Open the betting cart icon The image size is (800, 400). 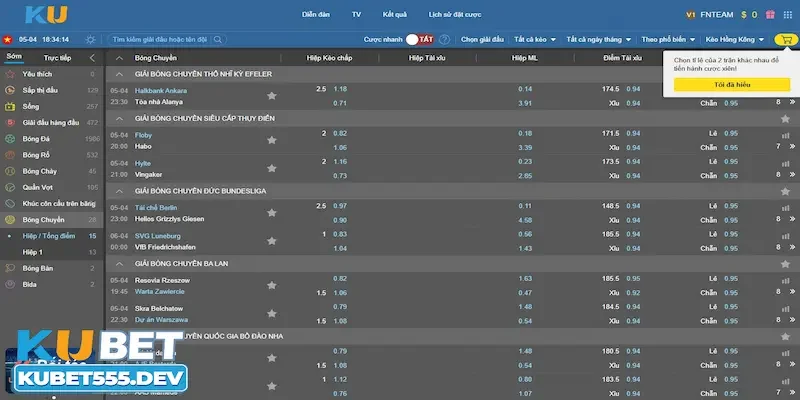pyautogui.click(x=784, y=39)
